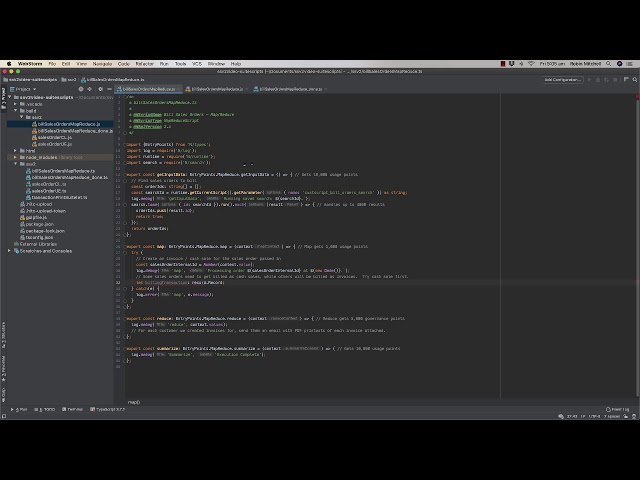The image size is (640, 480).
Task: Toggle the TypeScript 3.7.2 tool window
Action: click(x=107, y=409)
